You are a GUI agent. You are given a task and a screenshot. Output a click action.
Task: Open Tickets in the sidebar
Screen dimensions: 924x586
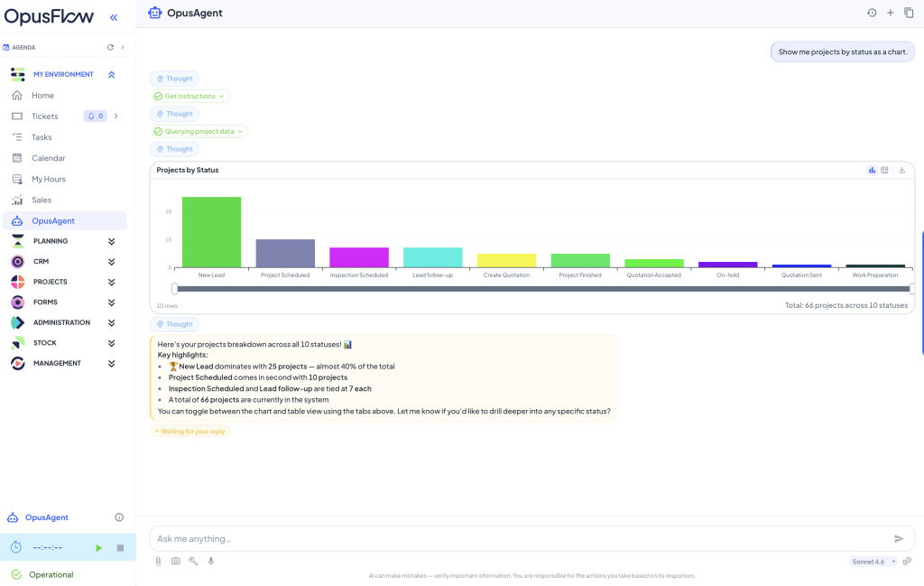pos(45,116)
